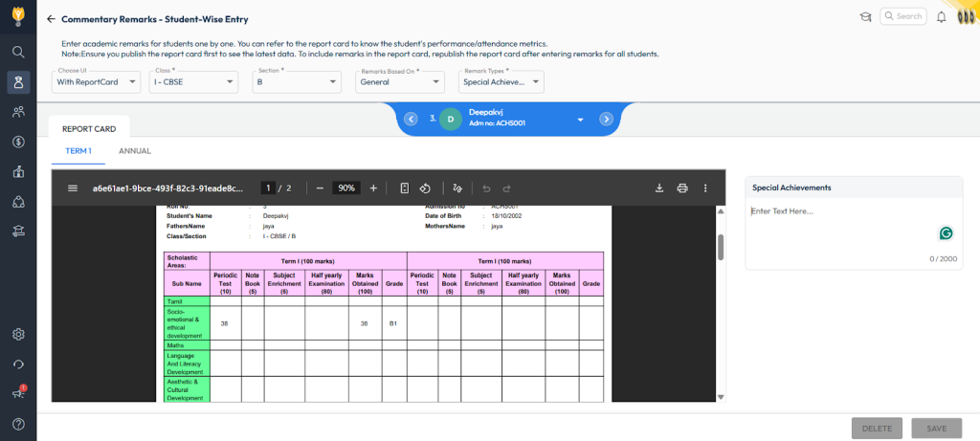This screenshot has height=441, width=980.
Task: Rotate the PDF page counterclockwise
Action: point(426,188)
